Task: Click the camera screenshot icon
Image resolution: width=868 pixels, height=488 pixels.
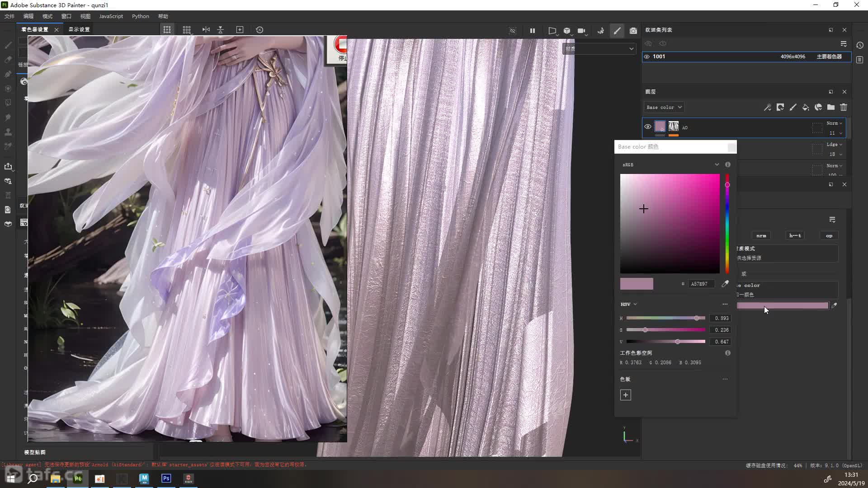Action: tap(633, 31)
